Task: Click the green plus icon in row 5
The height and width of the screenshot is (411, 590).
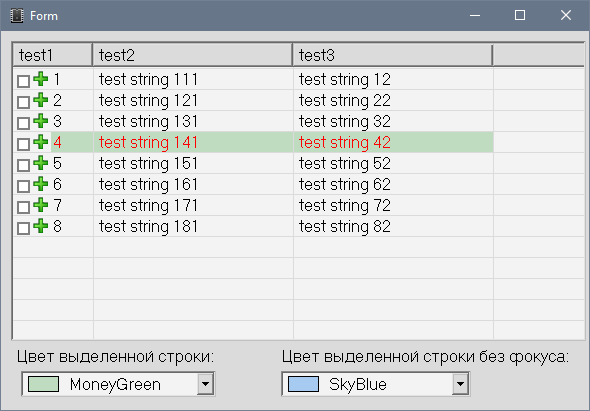Action: [x=41, y=163]
